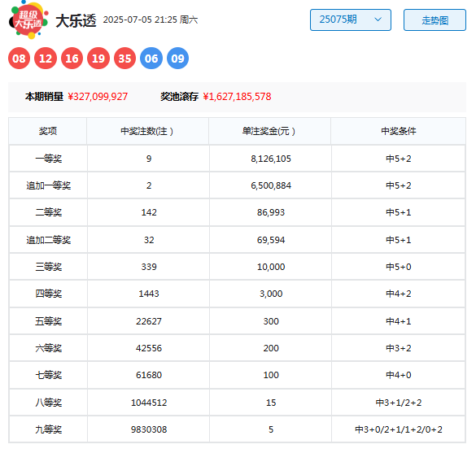476x453 pixels.
Task: Click red ball number 16
Action: tap(72, 59)
